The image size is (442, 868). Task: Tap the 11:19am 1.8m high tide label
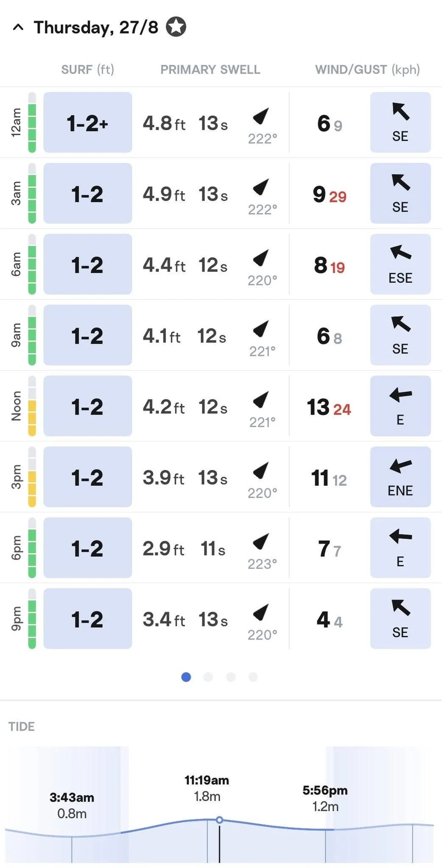point(207,788)
